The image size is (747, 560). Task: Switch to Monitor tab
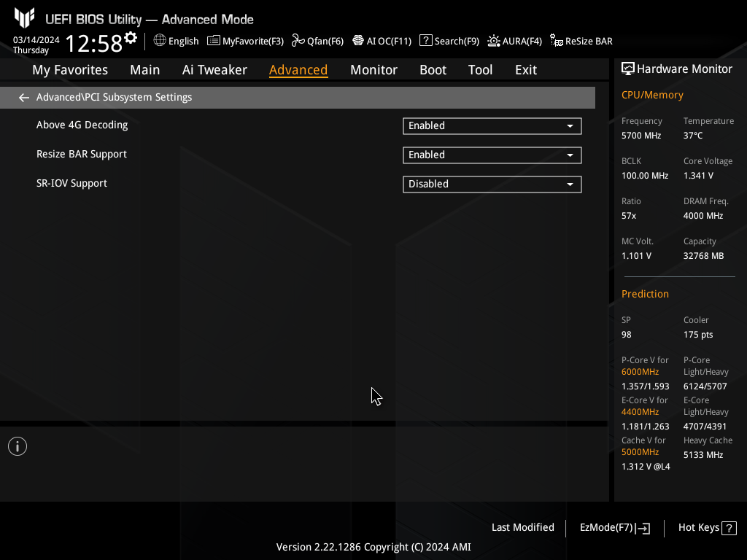pos(373,70)
